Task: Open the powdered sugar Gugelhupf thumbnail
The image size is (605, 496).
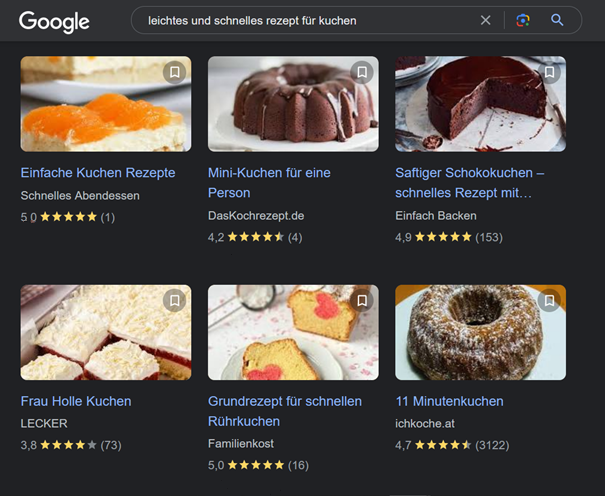Action: click(x=480, y=332)
